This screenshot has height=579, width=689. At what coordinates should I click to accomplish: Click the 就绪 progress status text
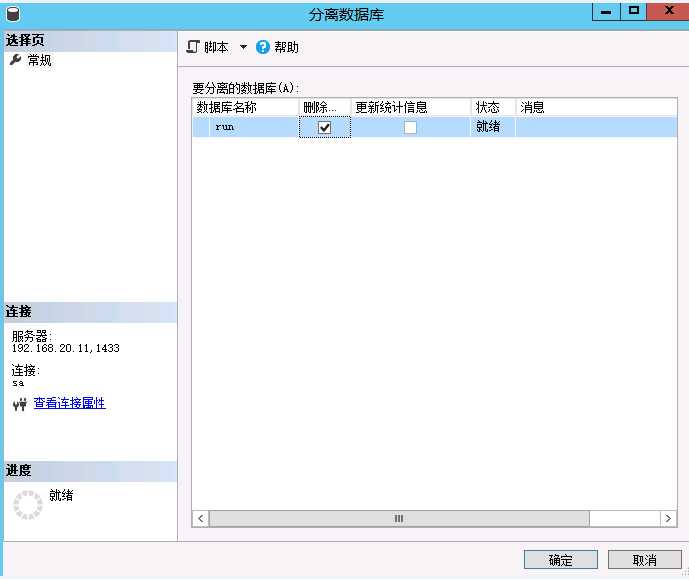61,495
